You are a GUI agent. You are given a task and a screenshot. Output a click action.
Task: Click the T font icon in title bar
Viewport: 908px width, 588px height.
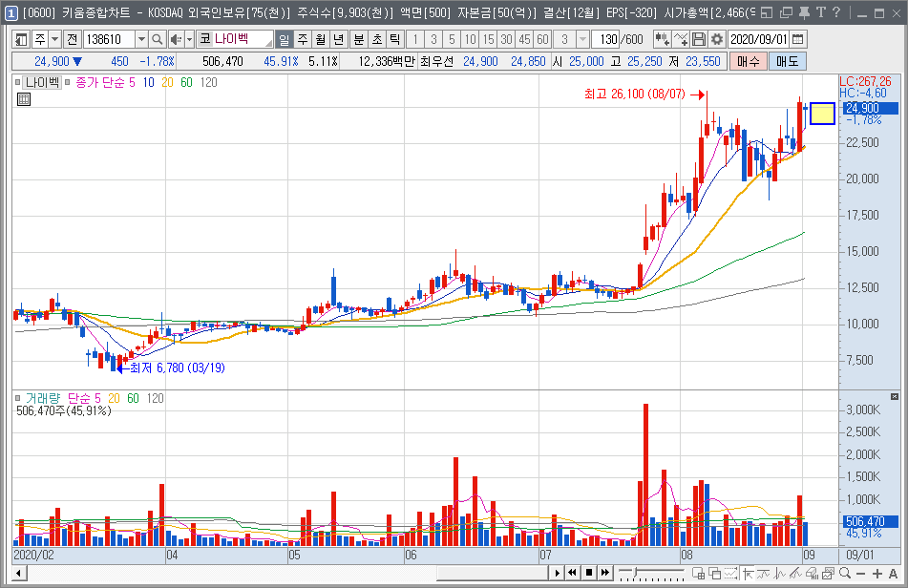click(820, 12)
